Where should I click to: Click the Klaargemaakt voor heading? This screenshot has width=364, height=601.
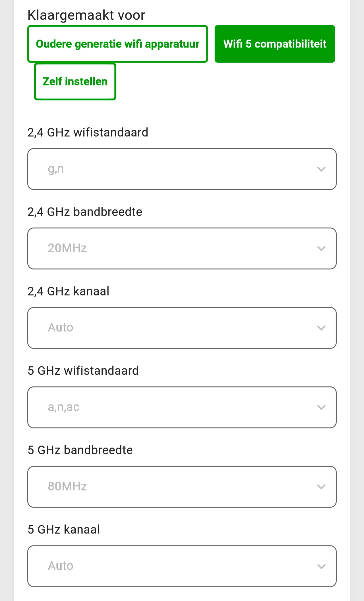pos(86,15)
